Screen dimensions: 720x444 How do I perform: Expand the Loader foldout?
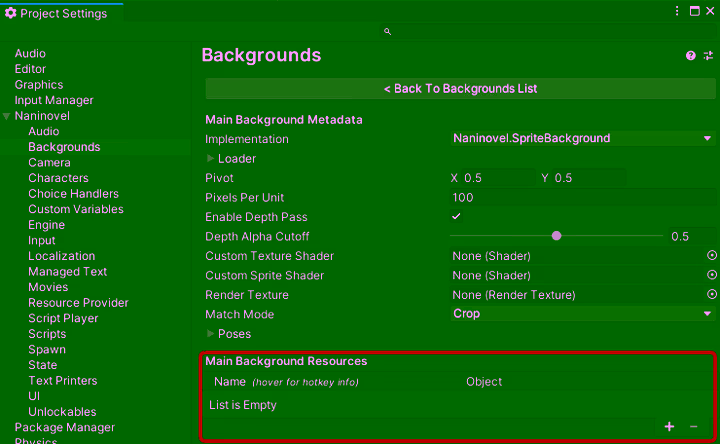pyautogui.click(x=211, y=158)
